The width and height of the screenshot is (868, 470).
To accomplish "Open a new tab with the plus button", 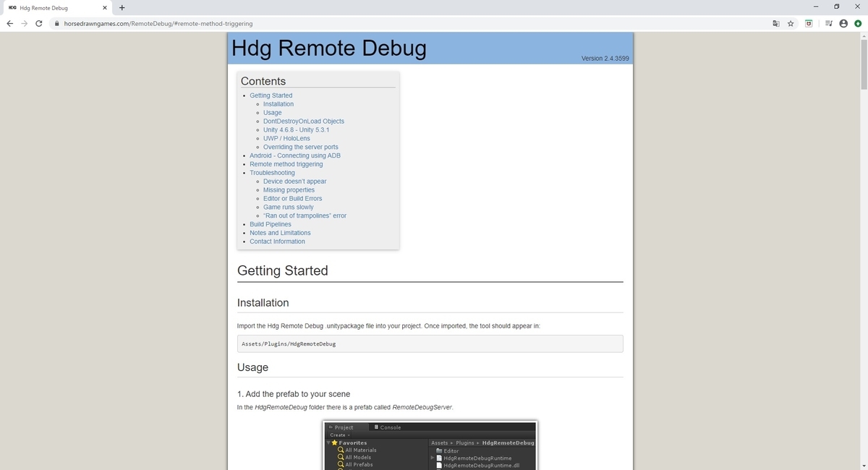I will [x=122, y=8].
